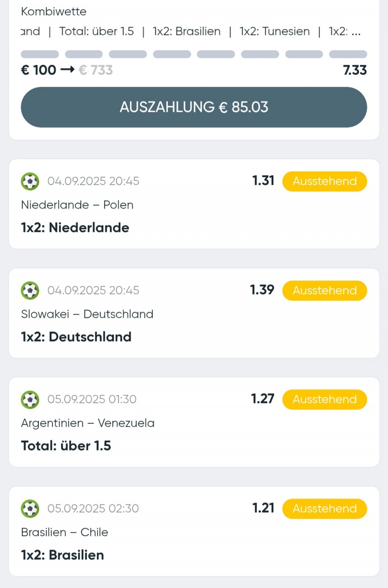Click soccer ball icon for Niederlande – Polen
The height and width of the screenshot is (588, 388).
pyautogui.click(x=30, y=181)
